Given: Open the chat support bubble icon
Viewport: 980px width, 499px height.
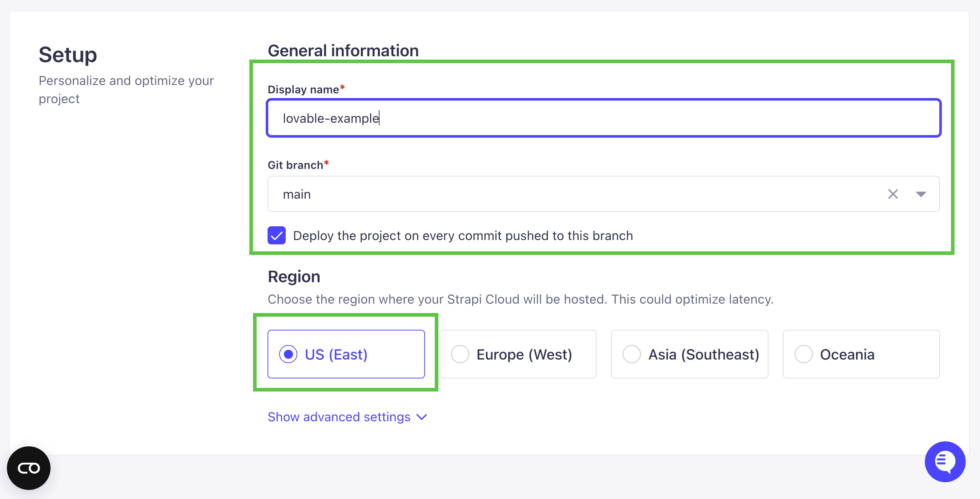Looking at the screenshot, I should tap(945, 461).
